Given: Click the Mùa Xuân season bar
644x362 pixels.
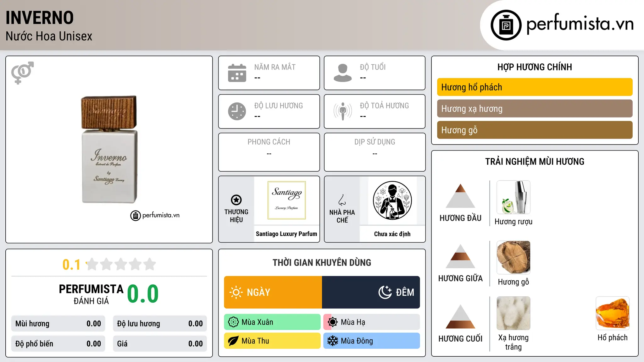Looking at the screenshot, I should click(272, 322).
